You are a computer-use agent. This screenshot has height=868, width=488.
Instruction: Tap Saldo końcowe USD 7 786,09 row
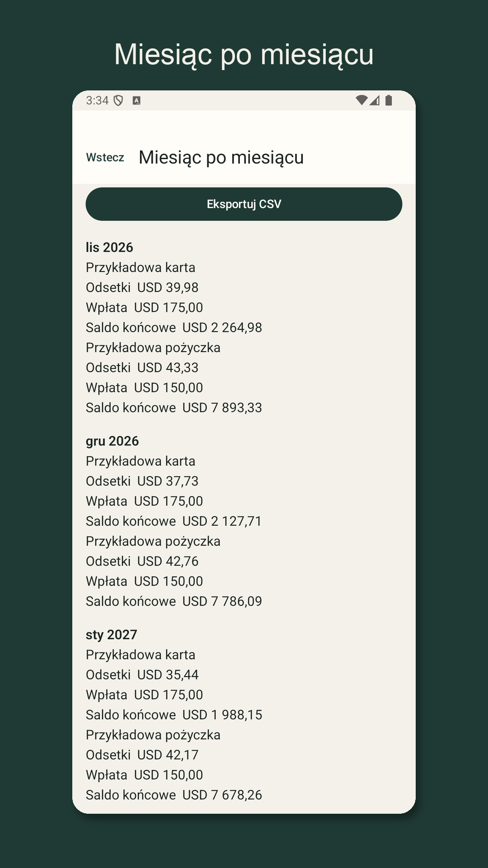pyautogui.click(x=174, y=601)
